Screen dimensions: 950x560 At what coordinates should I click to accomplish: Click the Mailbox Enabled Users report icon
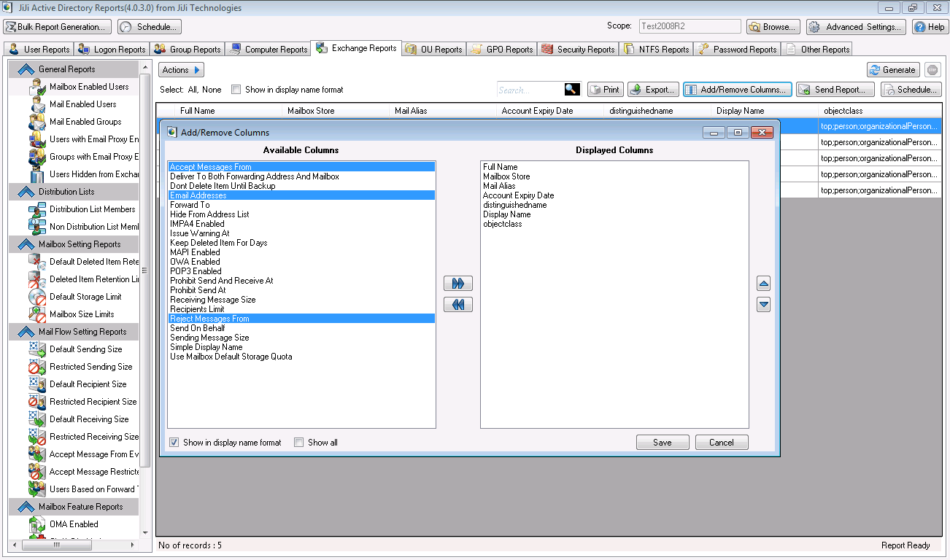click(38, 87)
